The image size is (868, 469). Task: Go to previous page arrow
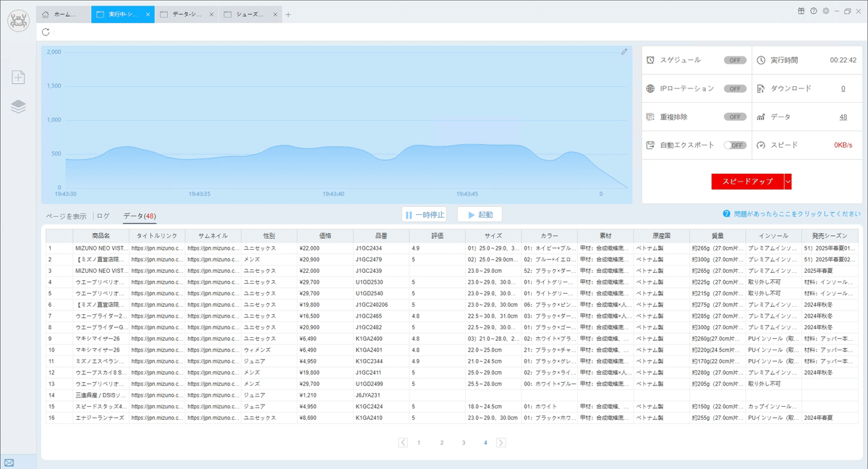click(x=403, y=442)
